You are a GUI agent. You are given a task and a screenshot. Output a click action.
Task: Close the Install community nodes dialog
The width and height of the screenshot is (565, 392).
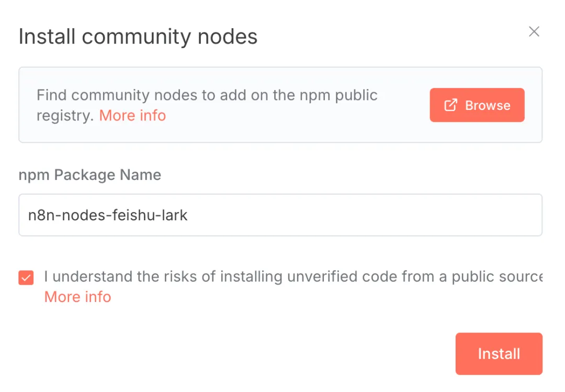[x=534, y=32]
